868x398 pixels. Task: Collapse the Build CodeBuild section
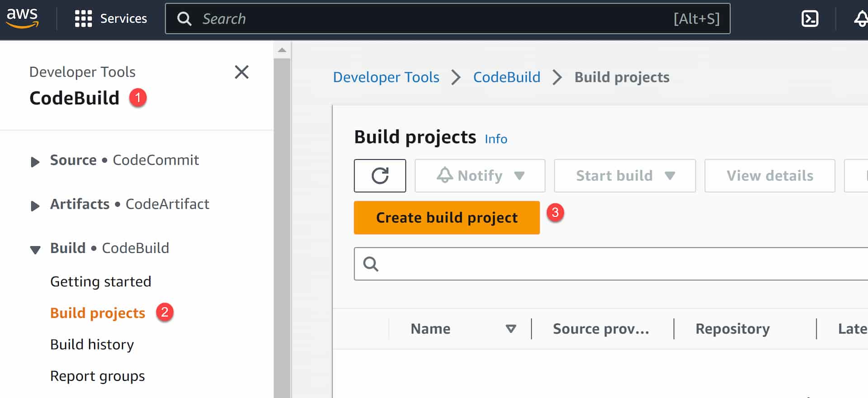tap(35, 250)
